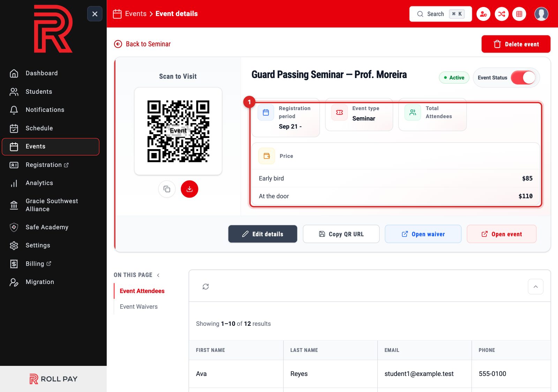558x392 pixels.
Task: Refresh the attendees table
Action: coord(206,286)
